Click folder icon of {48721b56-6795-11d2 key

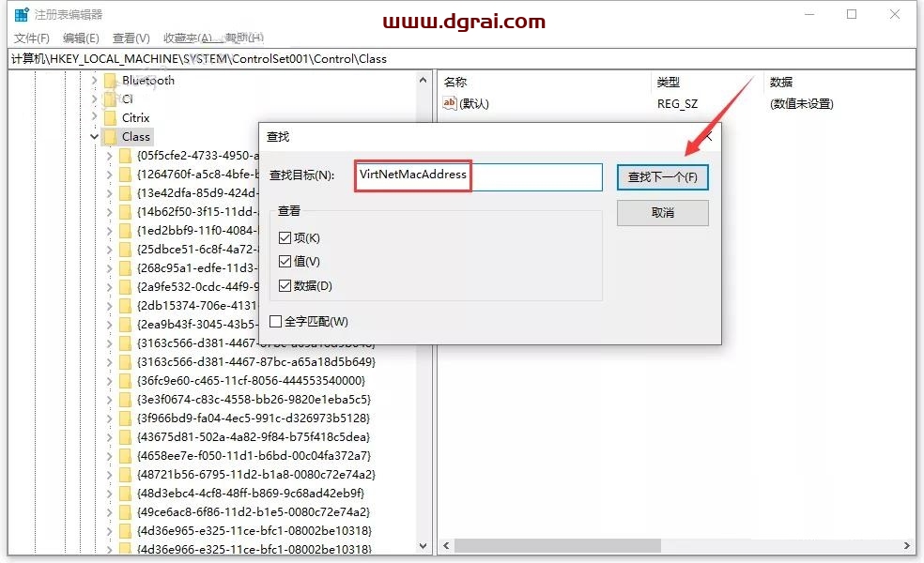(x=126, y=475)
